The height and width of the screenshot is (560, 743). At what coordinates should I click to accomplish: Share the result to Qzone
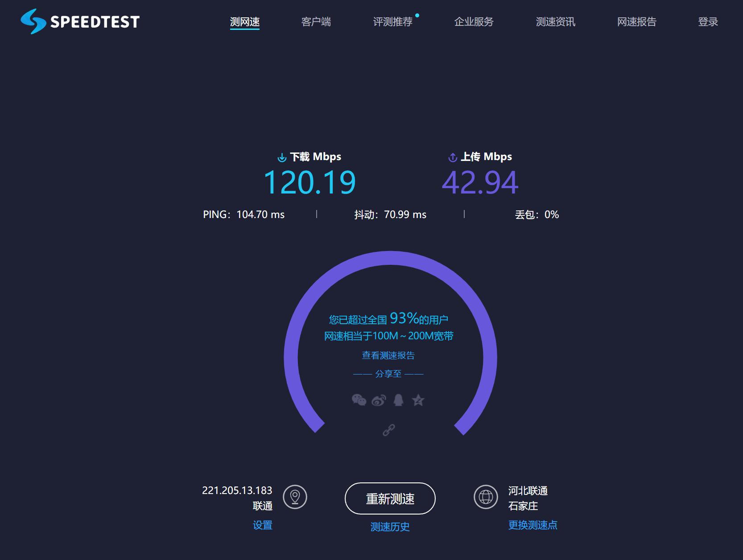(418, 400)
